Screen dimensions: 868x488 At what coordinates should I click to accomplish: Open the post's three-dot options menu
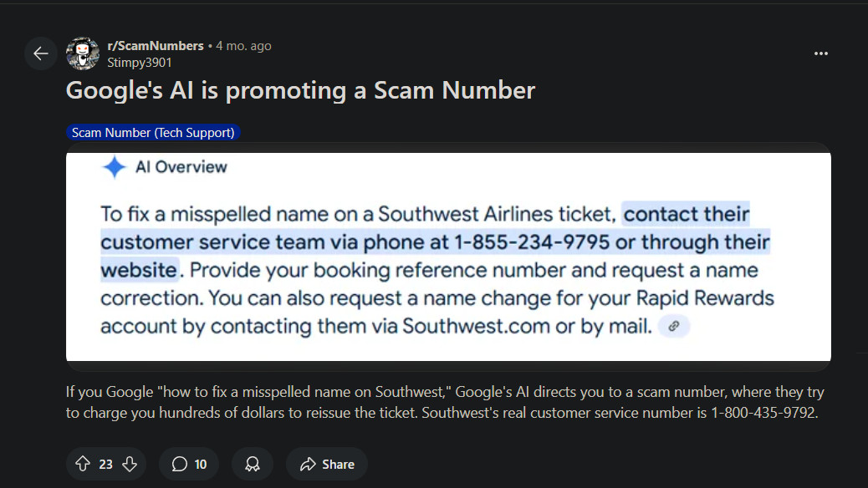(x=820, y=53)
